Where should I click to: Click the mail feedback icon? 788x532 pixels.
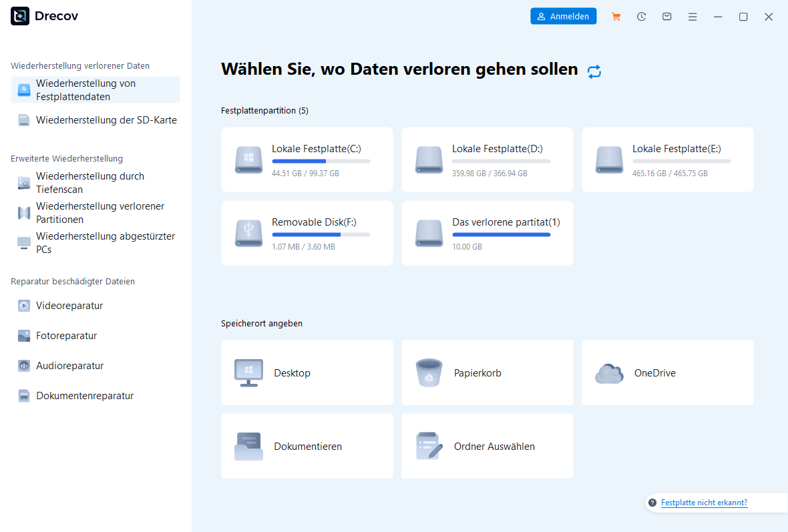(x=667, y=17)
